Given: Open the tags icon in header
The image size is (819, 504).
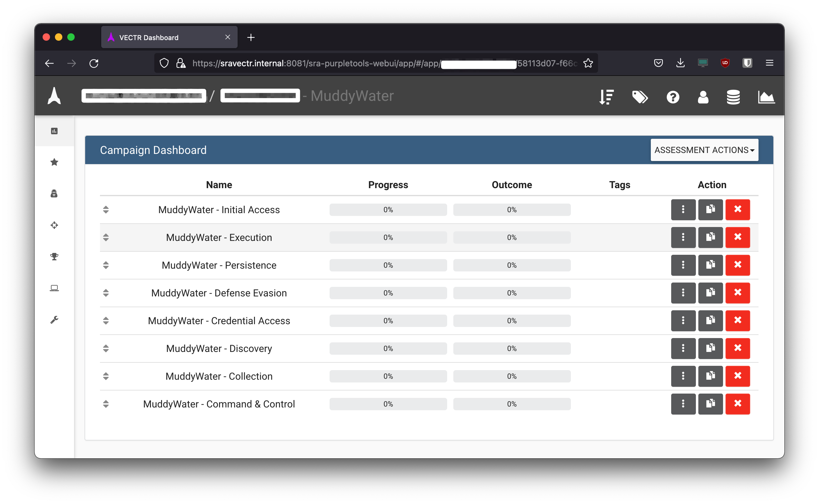Looking at the screenshot, I should [x=640, y=97].
